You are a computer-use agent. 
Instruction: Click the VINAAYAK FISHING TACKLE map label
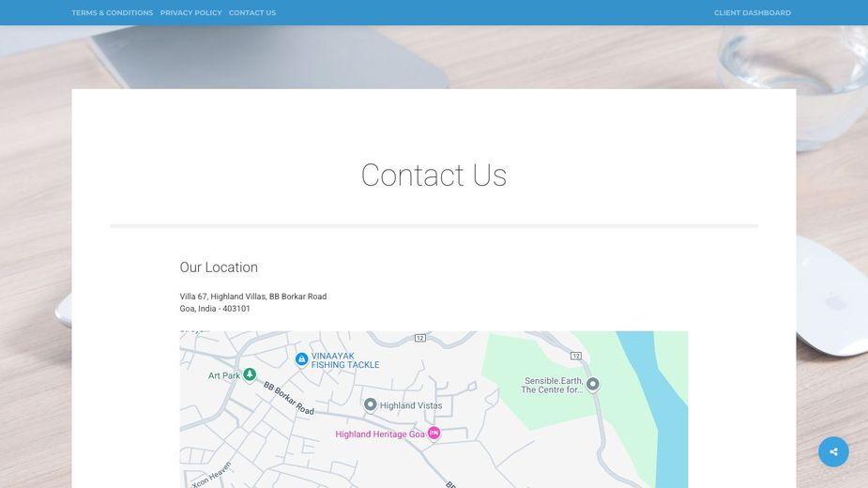coord(345,360)
